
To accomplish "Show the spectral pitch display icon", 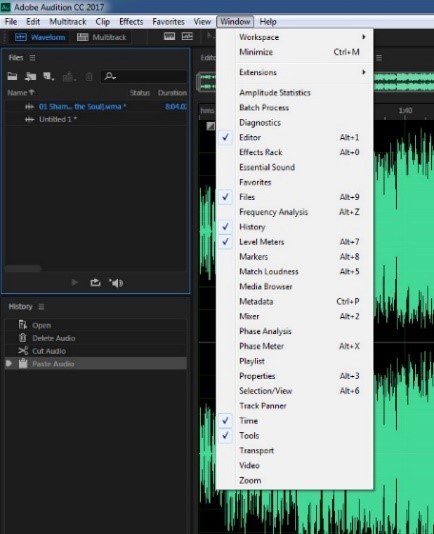I will pos(187,36).
